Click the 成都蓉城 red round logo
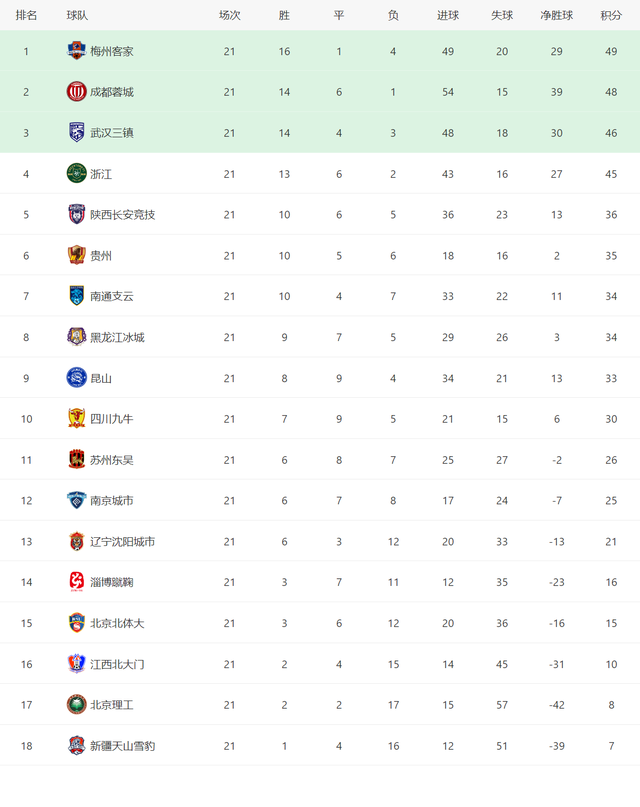640x807 pixels. [76, 92]
